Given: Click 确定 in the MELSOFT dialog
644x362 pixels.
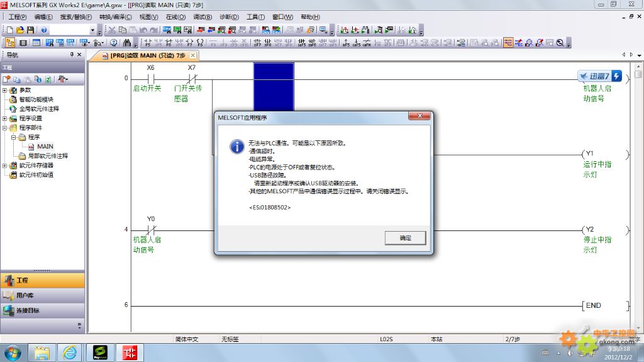Looking at the screenshot, I should click(406, 238).
